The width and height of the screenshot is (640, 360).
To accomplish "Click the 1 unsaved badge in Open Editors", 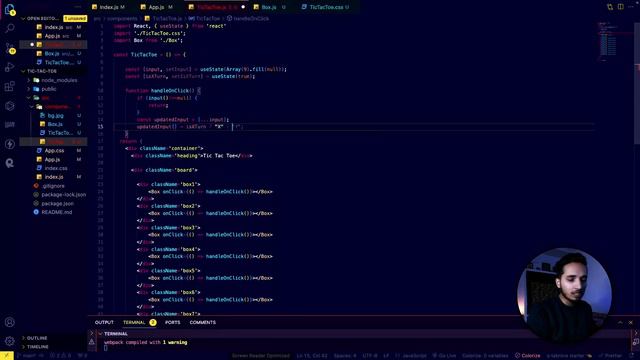I will [x=75, y=18].
